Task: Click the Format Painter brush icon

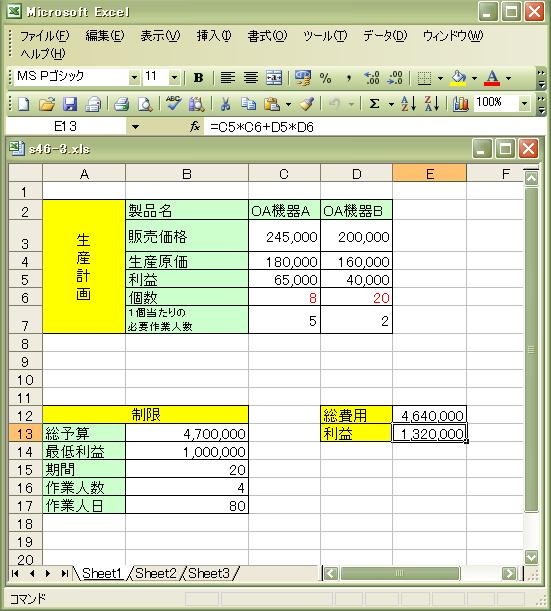Action: tap(307, 104)
